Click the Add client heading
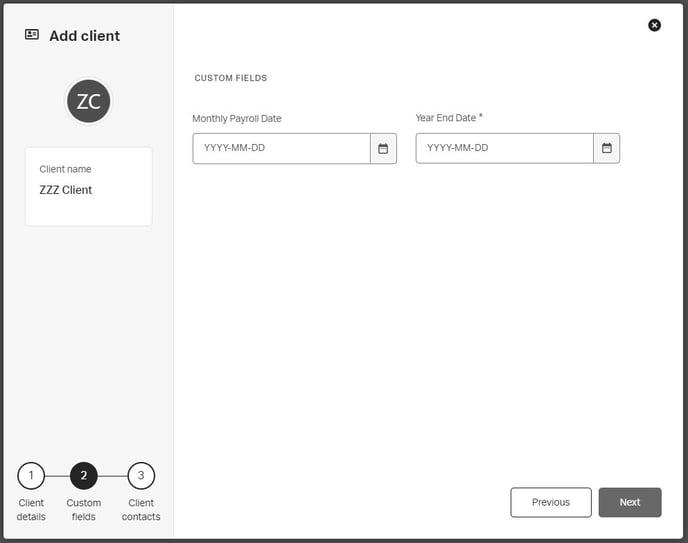 [x=84, y=36]
